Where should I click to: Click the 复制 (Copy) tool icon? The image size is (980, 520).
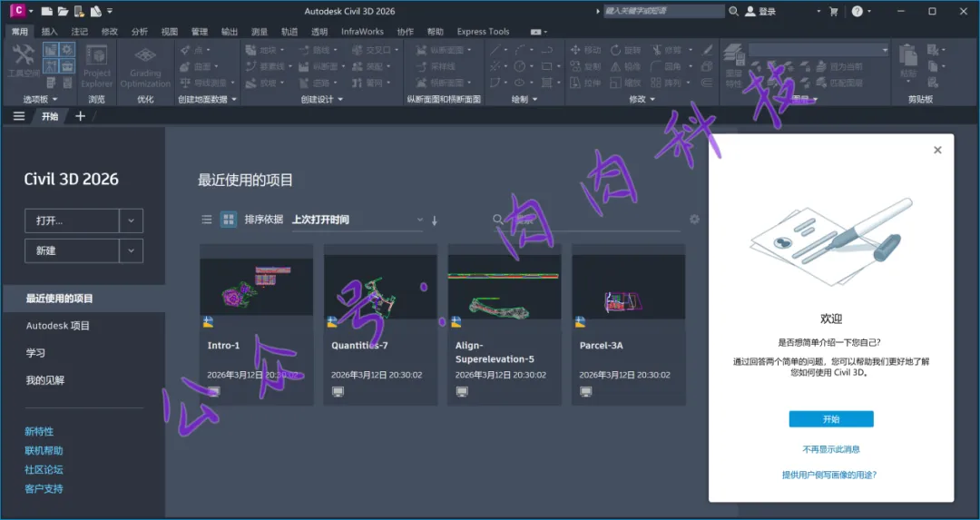pos(575,66)
